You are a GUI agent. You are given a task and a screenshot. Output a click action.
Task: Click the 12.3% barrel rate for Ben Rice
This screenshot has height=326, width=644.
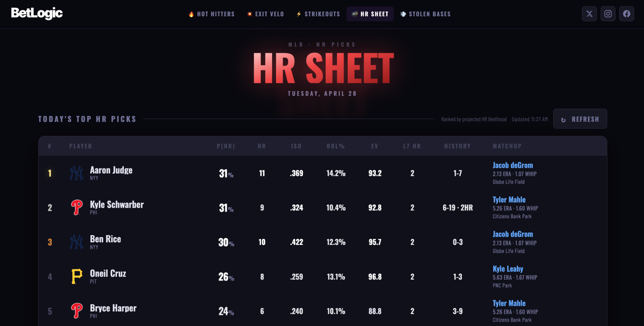pyautogui.click(x=336, y=242)
